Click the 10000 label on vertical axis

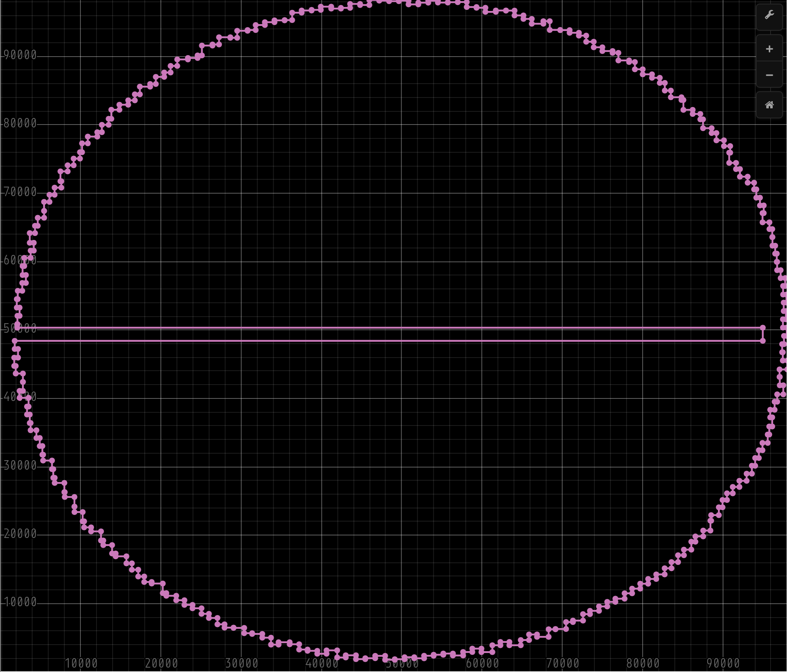pos(20,602)
